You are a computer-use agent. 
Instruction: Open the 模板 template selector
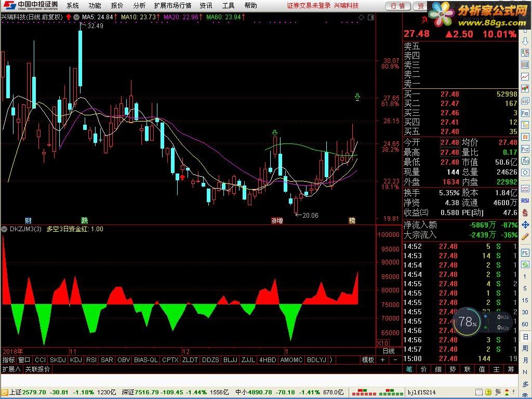368,360
